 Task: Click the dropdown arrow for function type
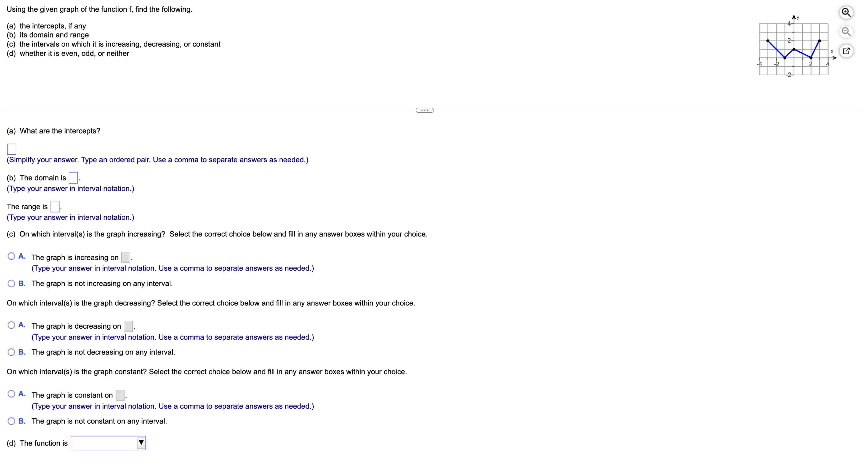141,443
